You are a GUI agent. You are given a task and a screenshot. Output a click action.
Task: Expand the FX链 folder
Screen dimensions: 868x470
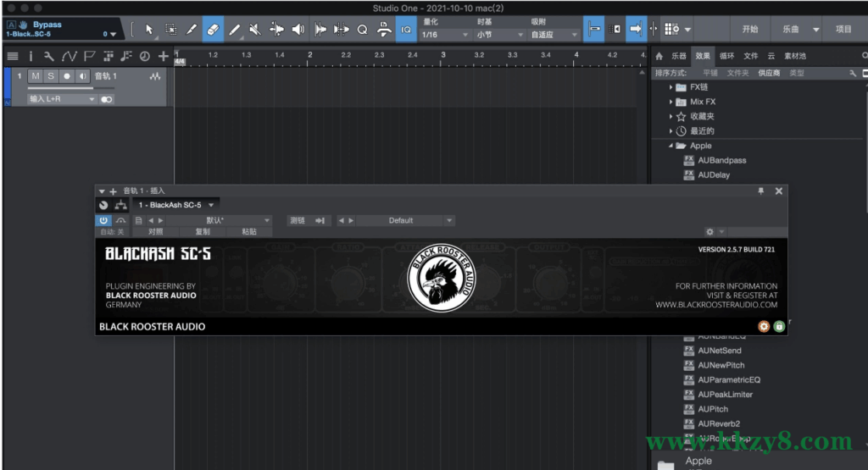coord(670,87)
